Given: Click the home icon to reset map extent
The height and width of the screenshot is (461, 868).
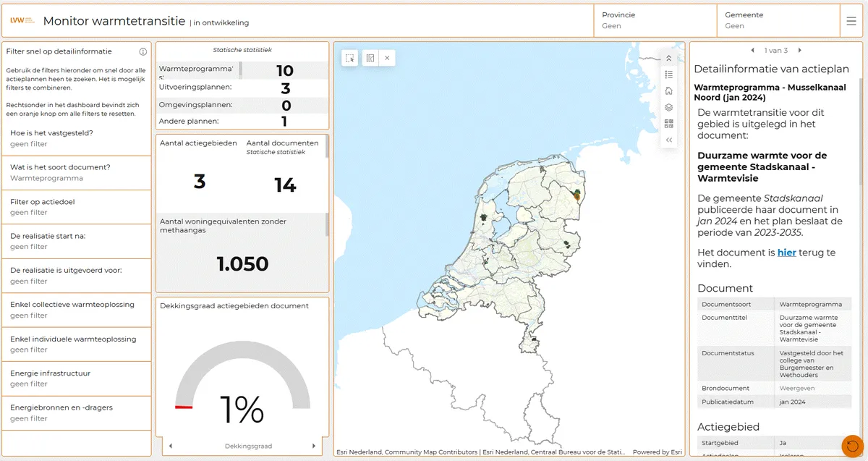Looking at the screenshot, I should 668,91.
